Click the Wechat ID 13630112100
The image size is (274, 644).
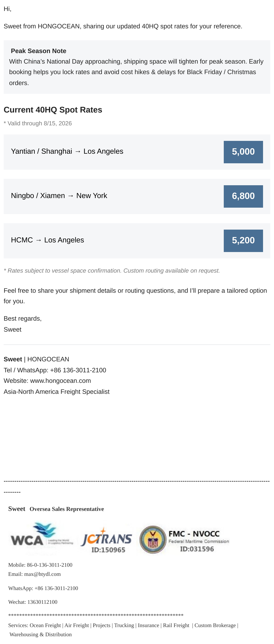[x=42, y=602]
